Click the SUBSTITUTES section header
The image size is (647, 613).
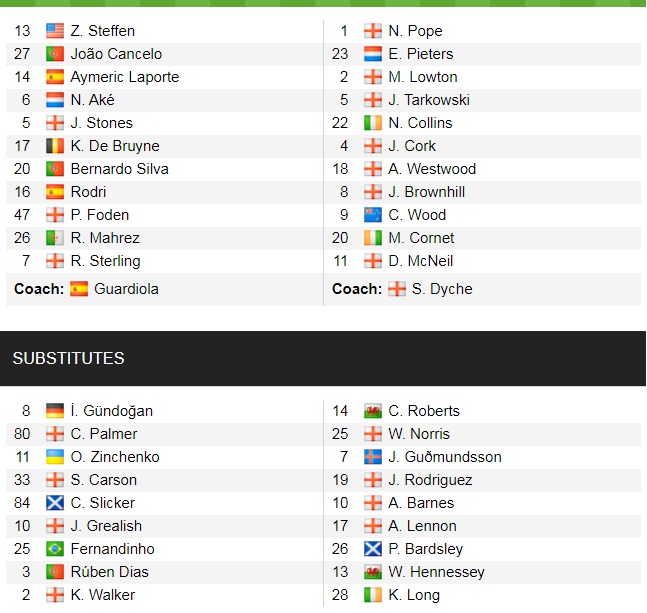coord(68,358)
